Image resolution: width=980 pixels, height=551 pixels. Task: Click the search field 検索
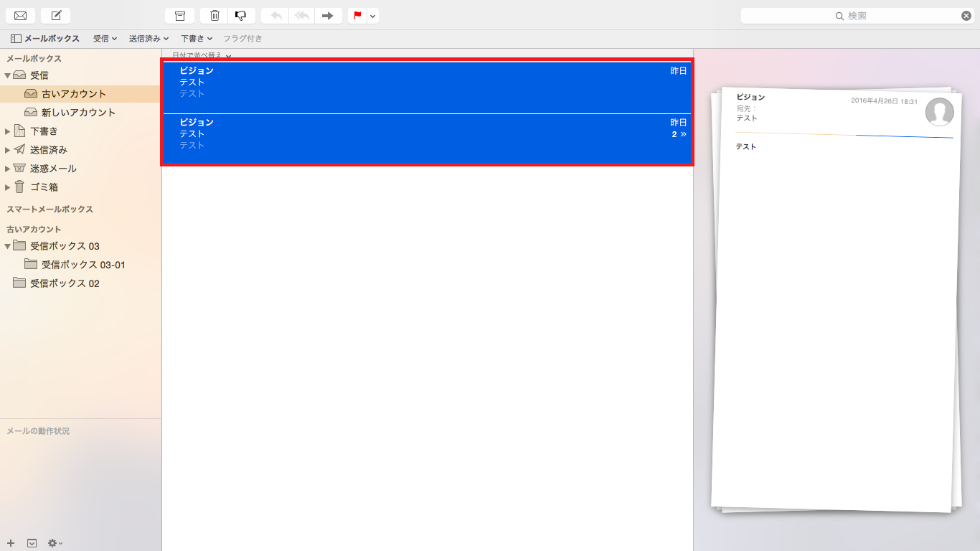pos(857,16)
